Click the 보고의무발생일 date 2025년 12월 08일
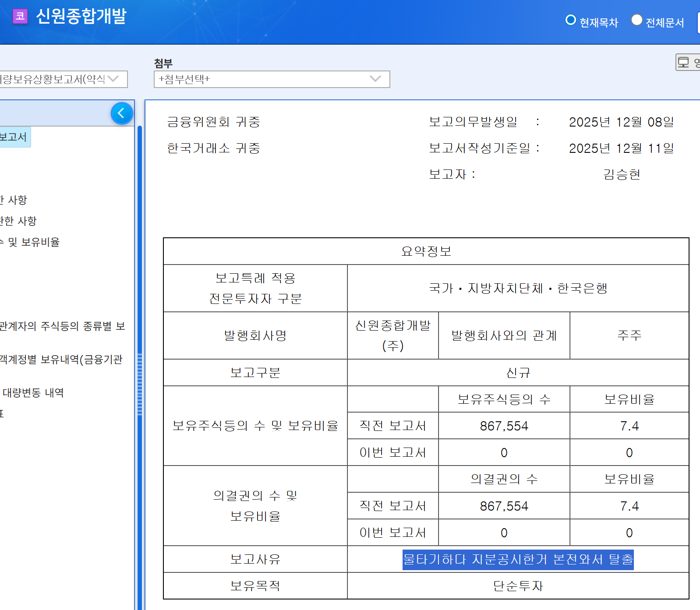The height and width of the screenshot is (610, 700). tap(621, 122)
